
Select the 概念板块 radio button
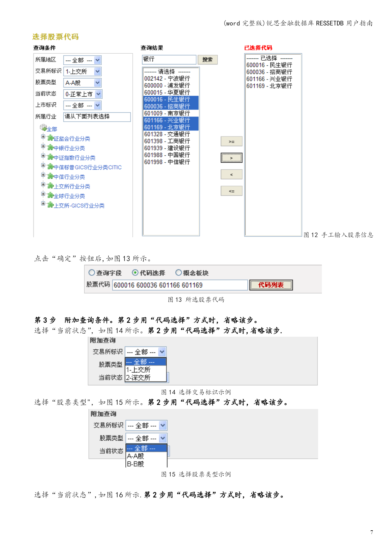[x=178, y=273]
